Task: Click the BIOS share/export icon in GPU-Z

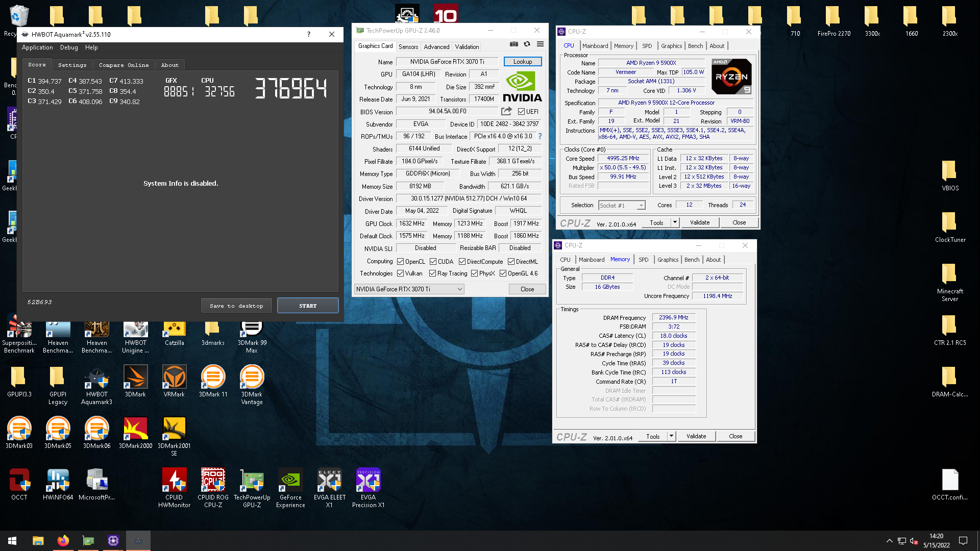Action: tap(506, 111)
